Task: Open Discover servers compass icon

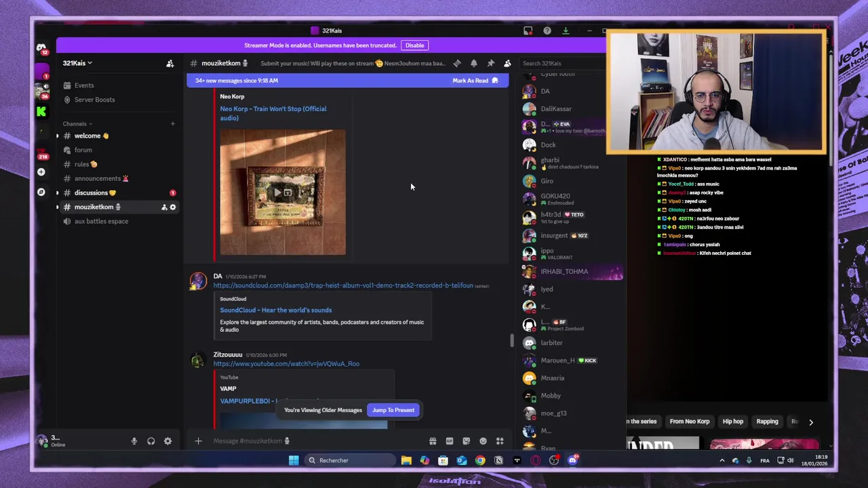Action: [41, 192]
